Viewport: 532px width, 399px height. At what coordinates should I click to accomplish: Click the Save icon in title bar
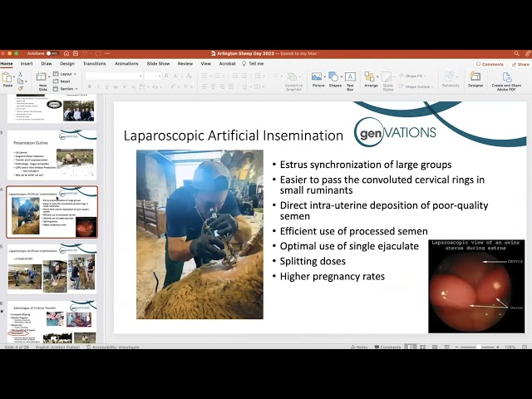click(x=76, y=53)
